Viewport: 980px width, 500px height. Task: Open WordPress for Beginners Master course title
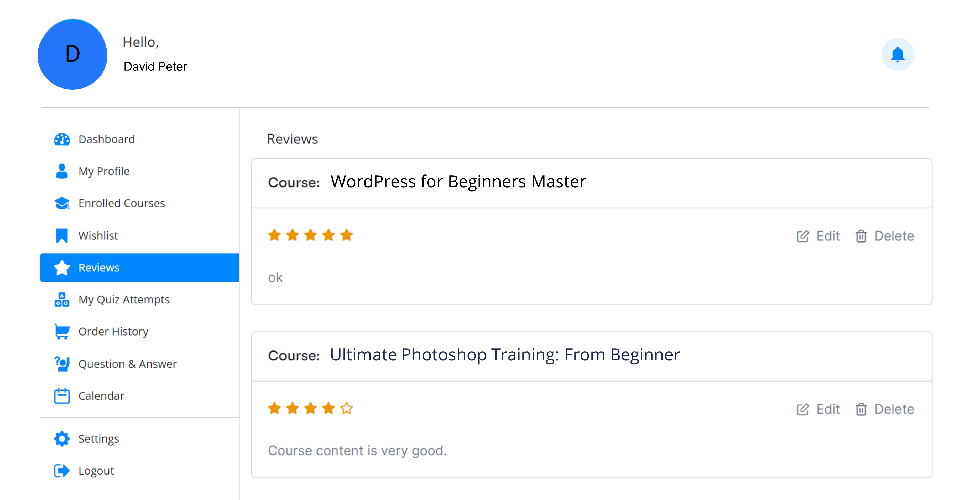pos(458,182)
